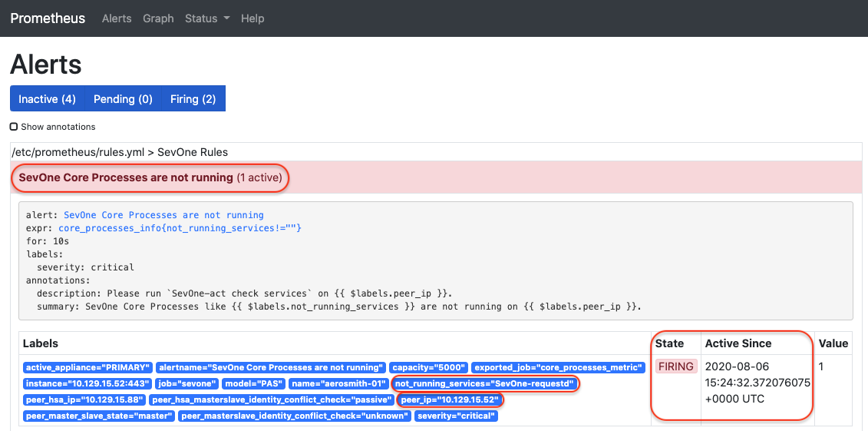This screenshot has height=431, width=868.
Task: Click the summary annotation line
Action: 338,307
